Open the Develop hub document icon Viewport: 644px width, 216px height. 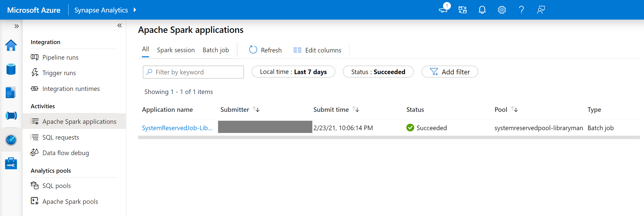coord(10,92)
